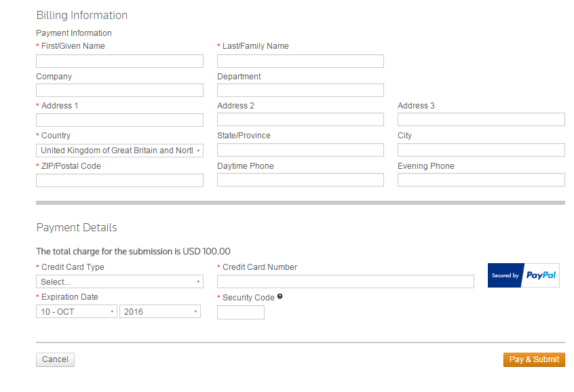574x392 pixels.
Task: Focus the City text field
Action: coord(481,150)
